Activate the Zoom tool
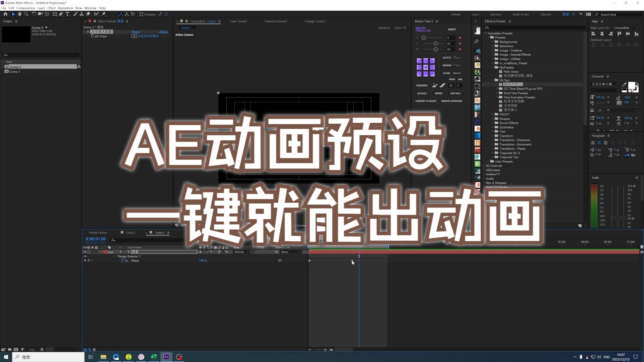The width and height of the screenshot is (644, 362). click(x=26, y=14)
